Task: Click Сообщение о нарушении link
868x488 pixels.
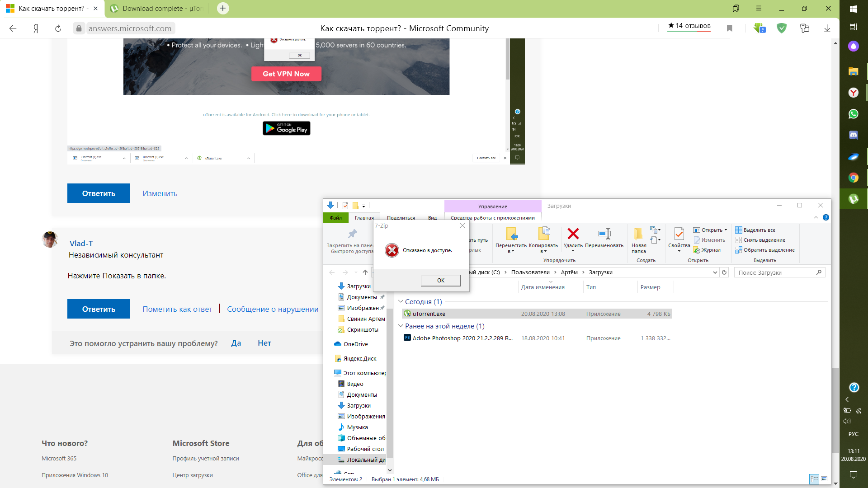Action: pyautogui.click(x=273, y=309)
